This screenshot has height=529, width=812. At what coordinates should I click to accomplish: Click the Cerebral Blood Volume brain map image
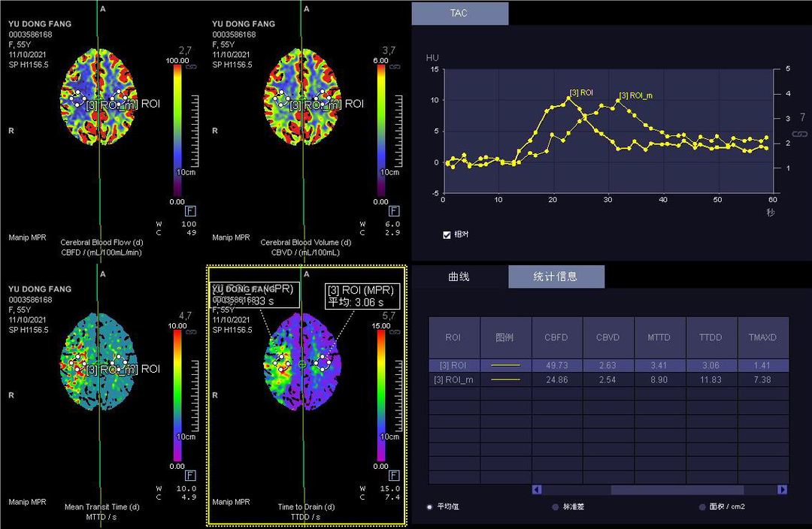coord(302,97)
